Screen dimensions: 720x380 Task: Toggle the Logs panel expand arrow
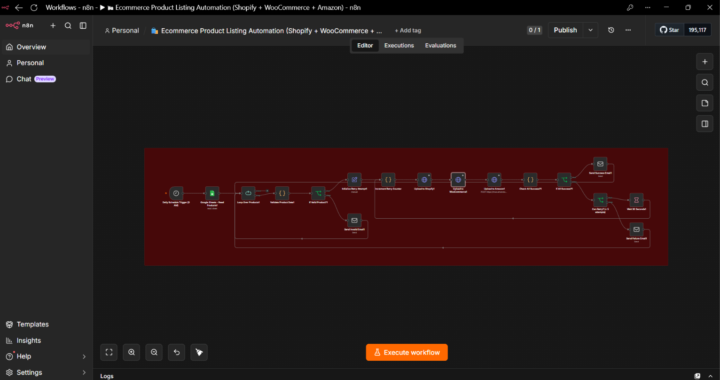pos(710,376)
